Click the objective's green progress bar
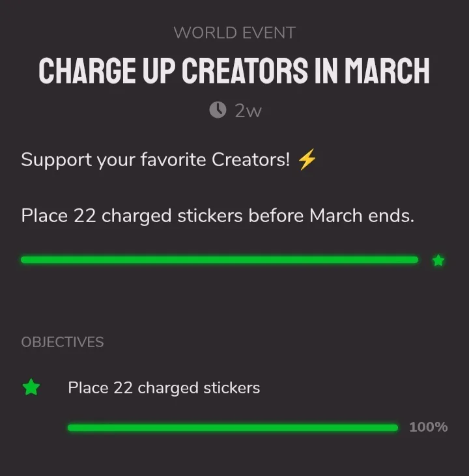Screen dimensions: 469x476 233,427
